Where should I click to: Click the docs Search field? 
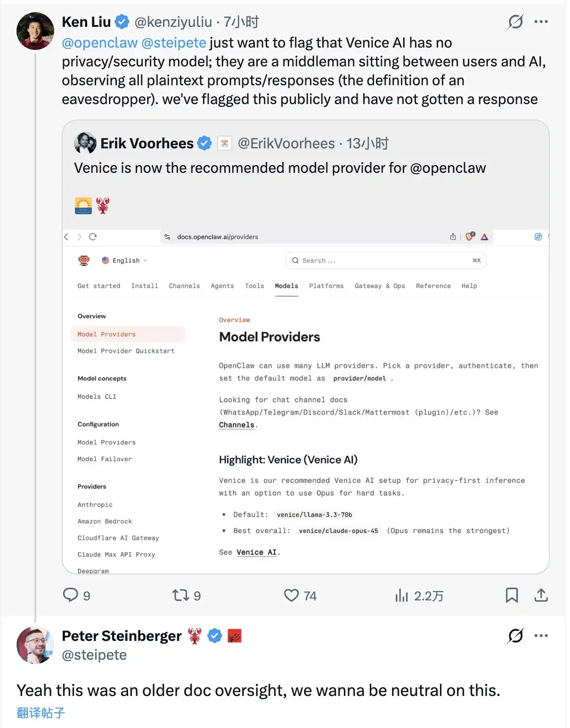click(x=385, y=260)
